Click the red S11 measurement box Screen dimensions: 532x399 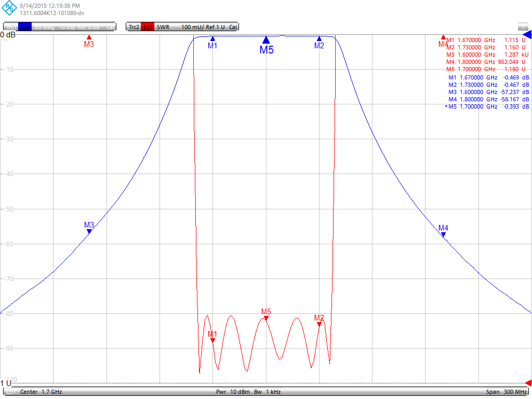pyautogui.click(x=148, y=27)
